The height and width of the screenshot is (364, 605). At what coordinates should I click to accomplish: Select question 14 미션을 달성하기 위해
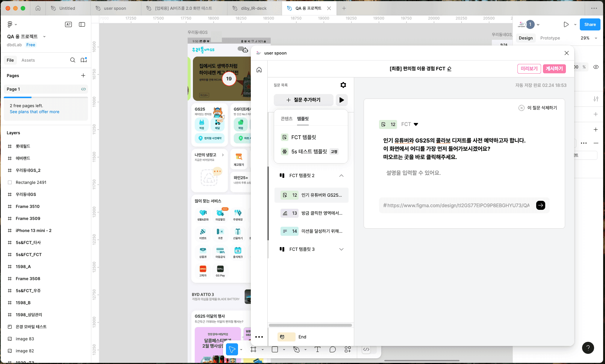click(x=311, y=231)
